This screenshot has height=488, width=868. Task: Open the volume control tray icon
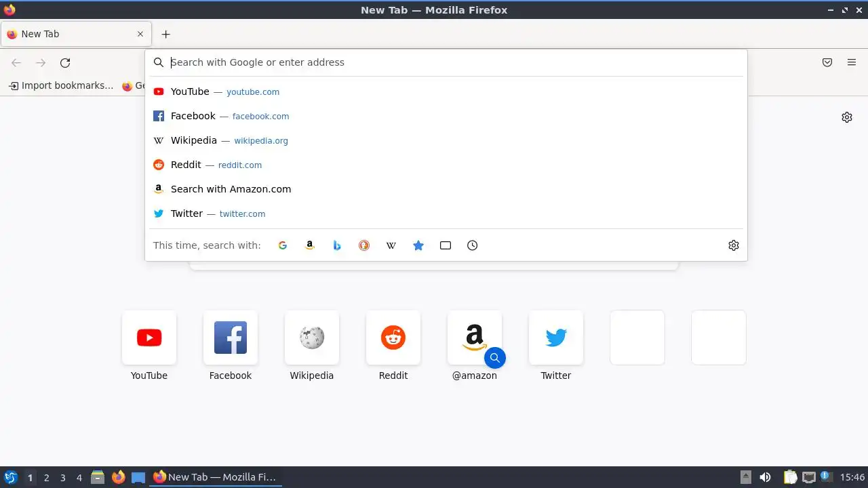[x=765, y=477]
